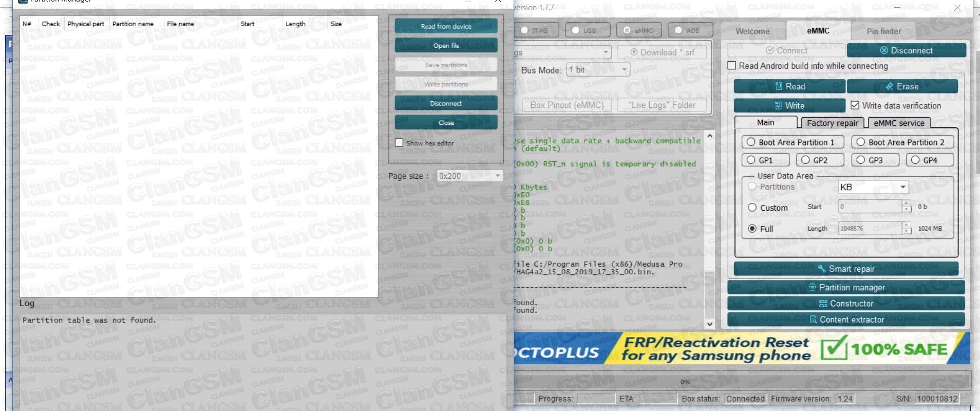Toggle Write data verification checkbox
Image resolution: width=980 pixels, height=411 pixels.
coord(855,105)
